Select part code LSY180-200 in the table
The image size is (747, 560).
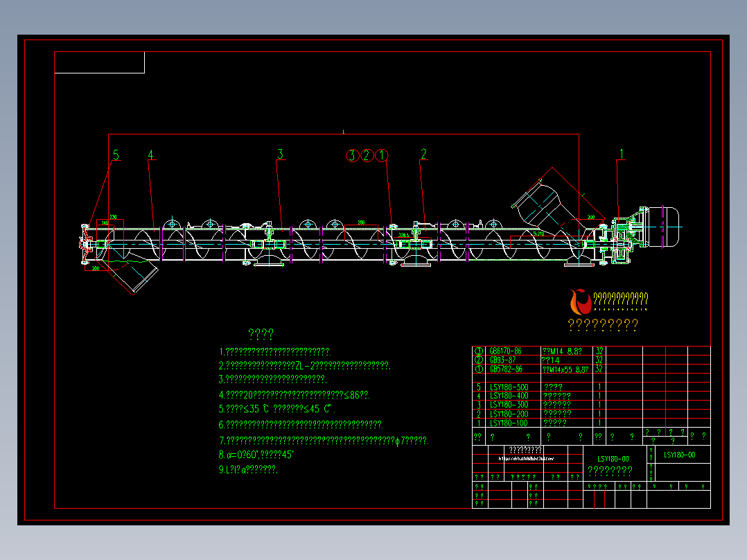point(509,414)
